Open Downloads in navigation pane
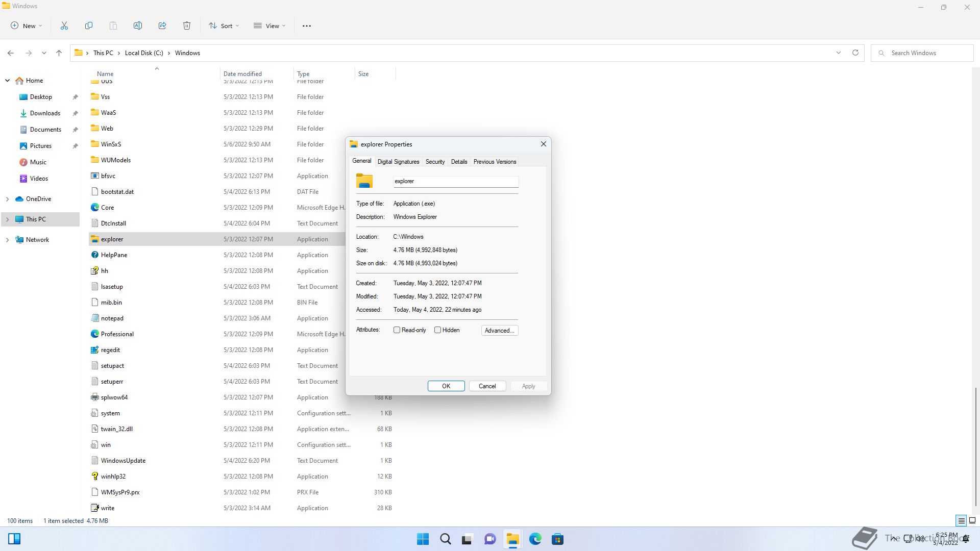980x551 pixels. pos(45,113)
